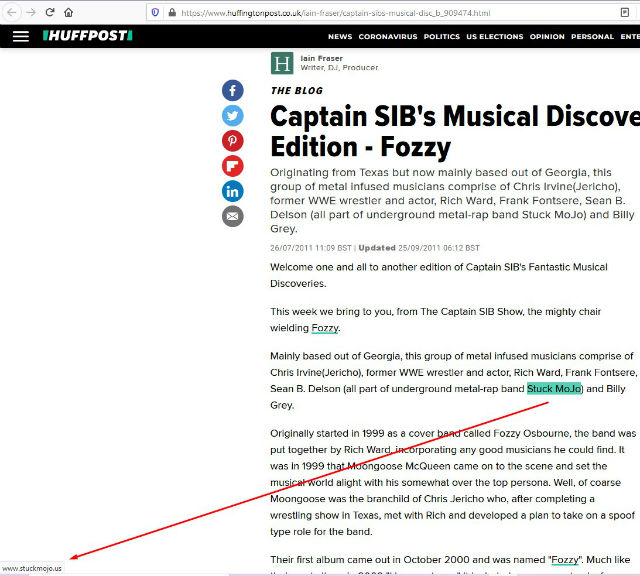Open the Personal section

coord(592,37)
